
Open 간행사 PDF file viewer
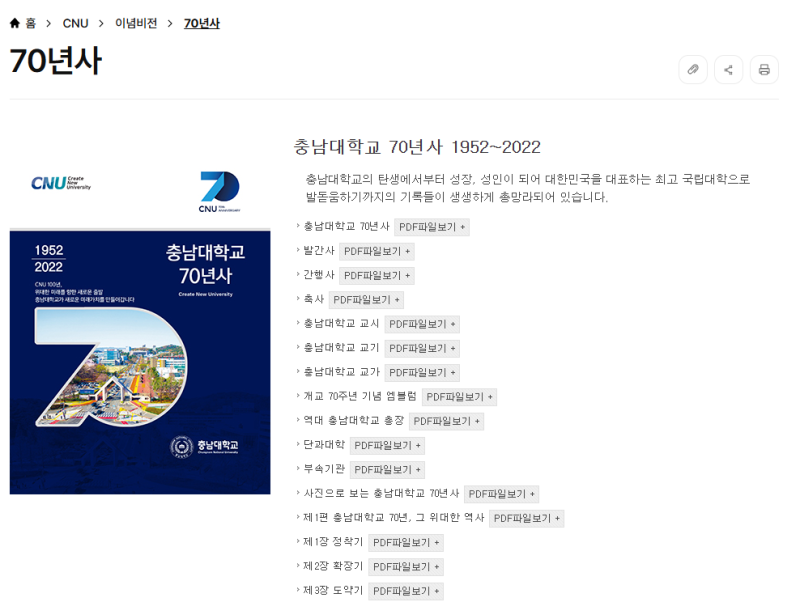tap(376, 275)
